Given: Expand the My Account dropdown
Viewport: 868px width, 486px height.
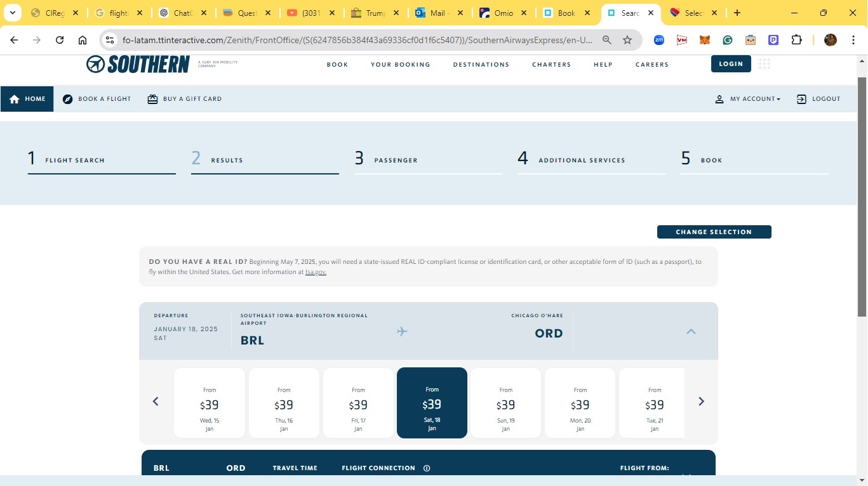Looking at the screenshot, I should click(x=755, y=99).
